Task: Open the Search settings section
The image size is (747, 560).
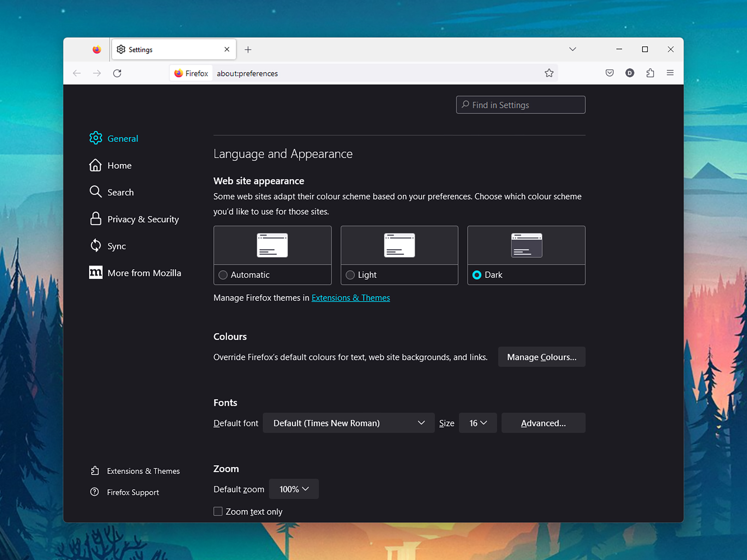Action: (120, 192)
